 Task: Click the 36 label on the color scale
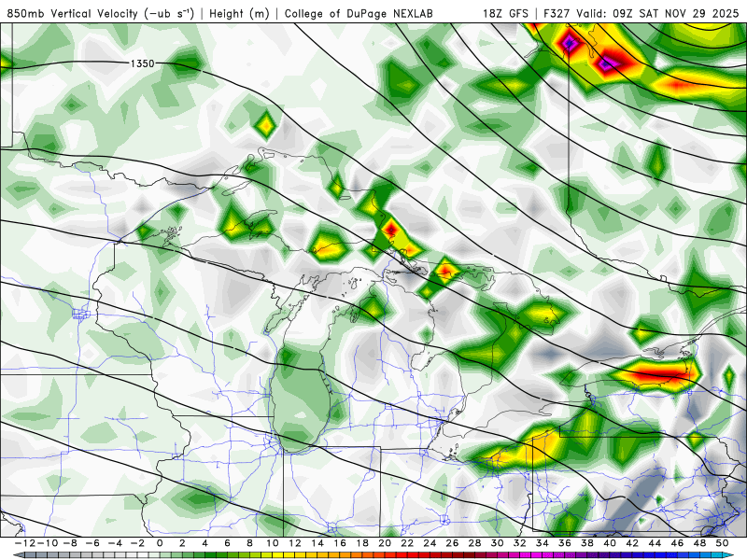tap(565, 543)
